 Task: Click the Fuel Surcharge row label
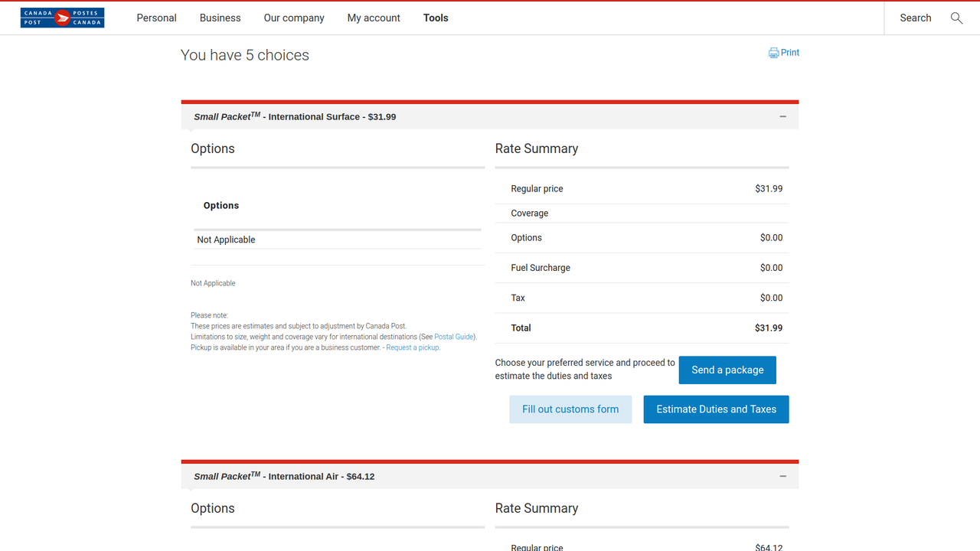pos(541,268)
